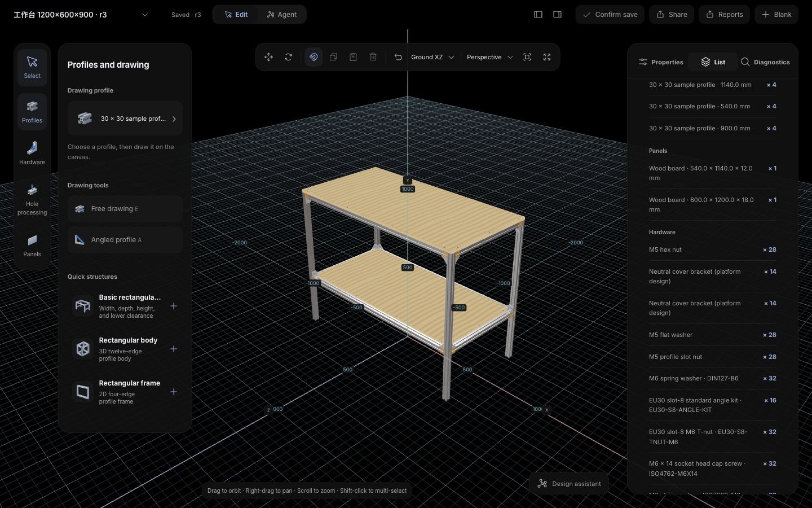Open the Design assistant

[569, 484]
